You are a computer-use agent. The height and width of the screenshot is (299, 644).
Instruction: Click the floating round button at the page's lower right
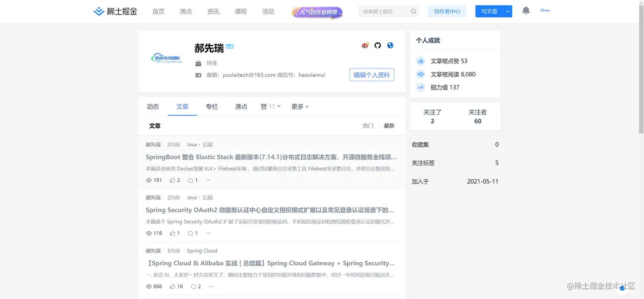(x=622, y=288)
